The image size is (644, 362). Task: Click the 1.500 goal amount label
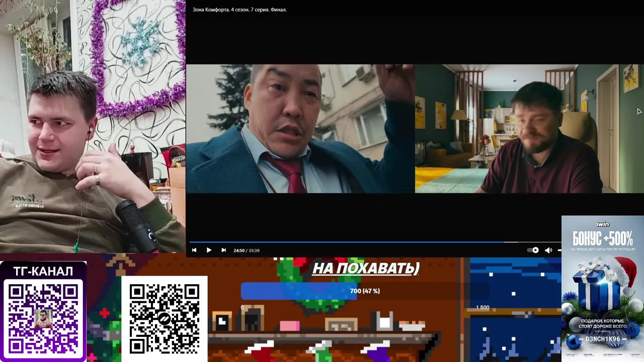[482, 308]
